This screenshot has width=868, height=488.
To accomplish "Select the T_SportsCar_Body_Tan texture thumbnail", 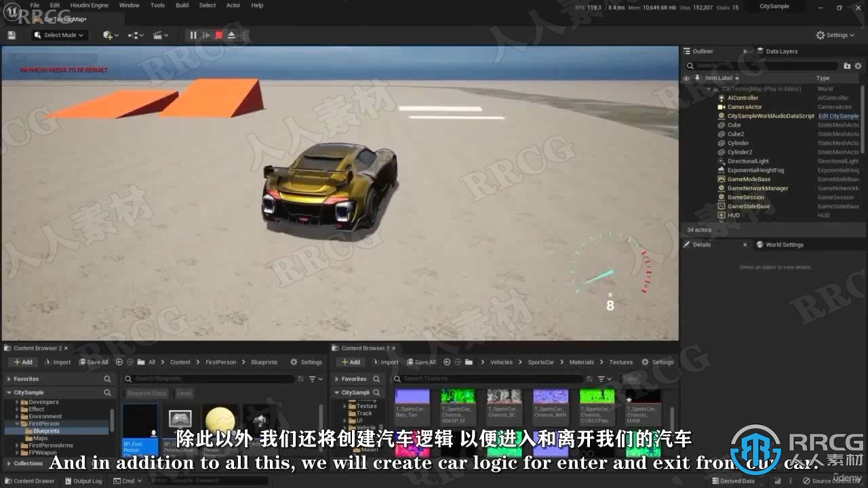I will click(x=412, y=407).
